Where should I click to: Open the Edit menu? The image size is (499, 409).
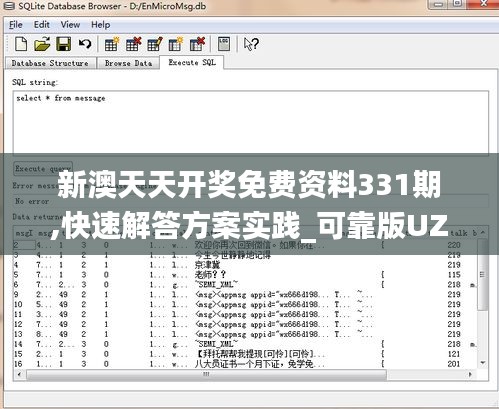(42, 25)
